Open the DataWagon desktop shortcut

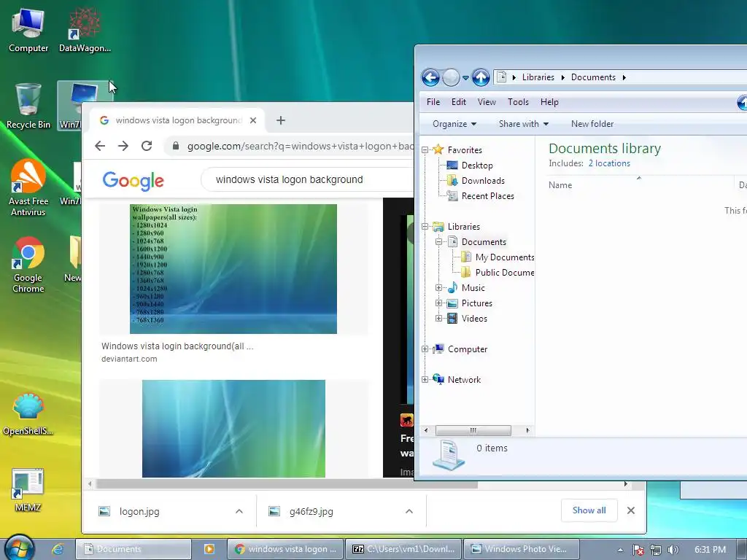85,30
